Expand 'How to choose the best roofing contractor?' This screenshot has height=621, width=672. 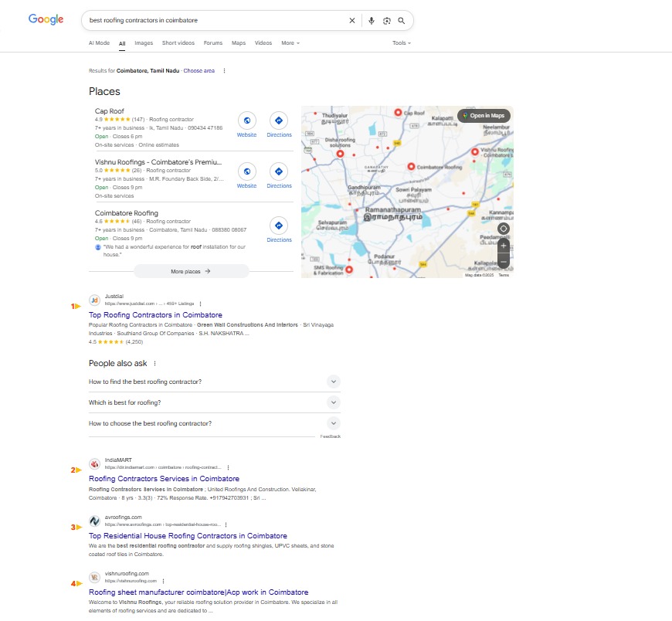click(x=333, y=423)
